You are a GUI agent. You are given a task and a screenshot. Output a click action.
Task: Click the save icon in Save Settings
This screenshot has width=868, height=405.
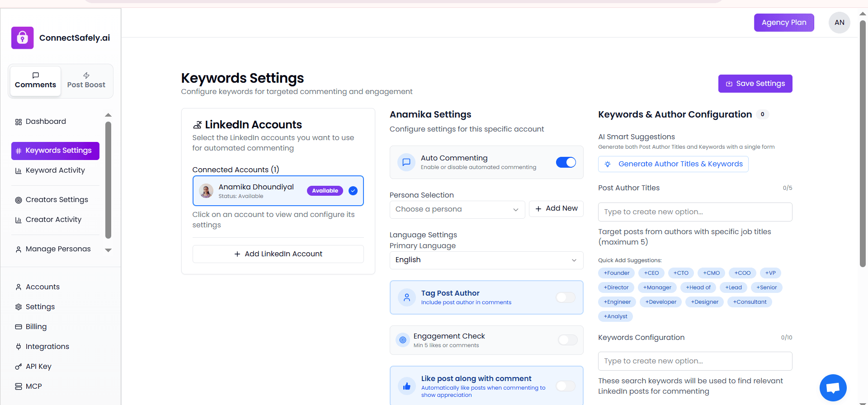pos(729,84)
